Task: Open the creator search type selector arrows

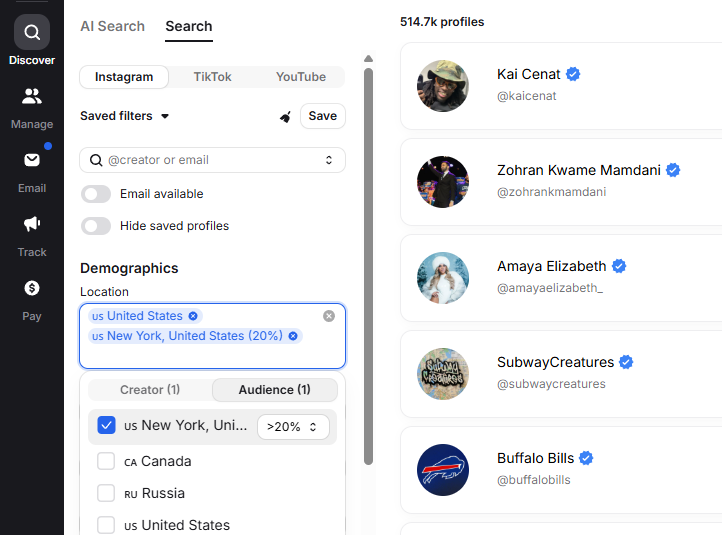Action: point(329,160)
